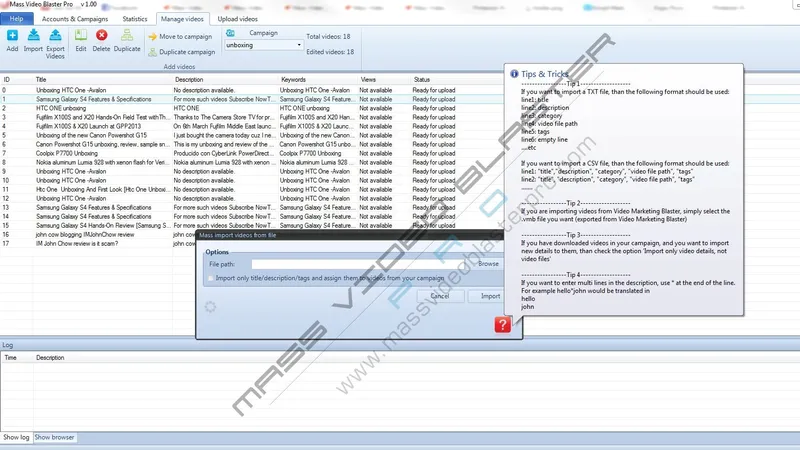Open the Help menu
The image size is (800, 450).
click(x=16, y=19)
